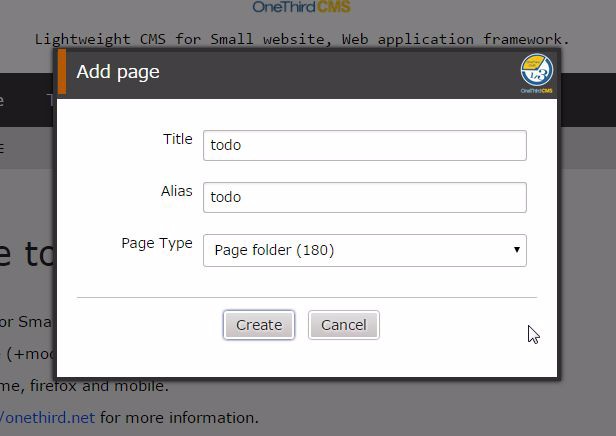Screen dimensions: 616x436
Task: Focus the Title text field
Action: click(x=364, y=145)
